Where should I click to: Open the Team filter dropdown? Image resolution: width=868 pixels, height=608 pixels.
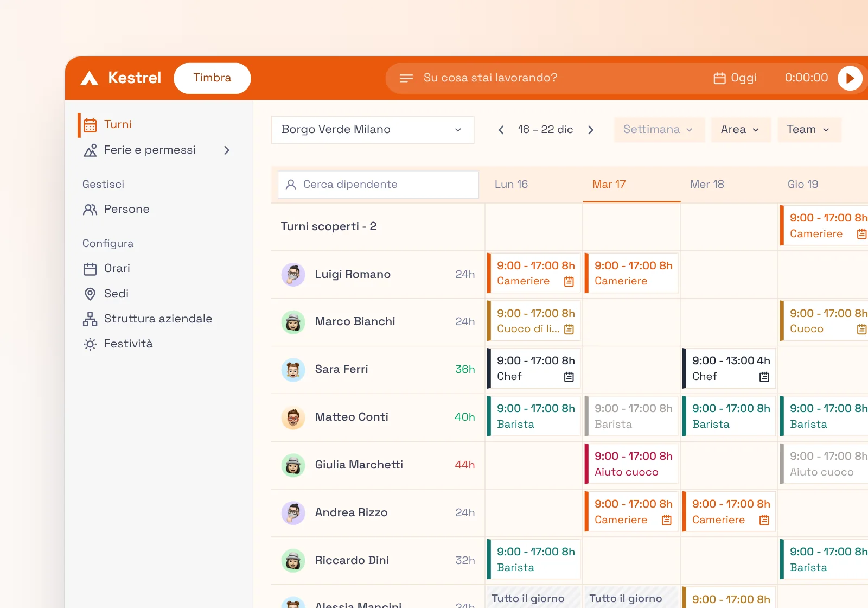click(x=809, y=130)
